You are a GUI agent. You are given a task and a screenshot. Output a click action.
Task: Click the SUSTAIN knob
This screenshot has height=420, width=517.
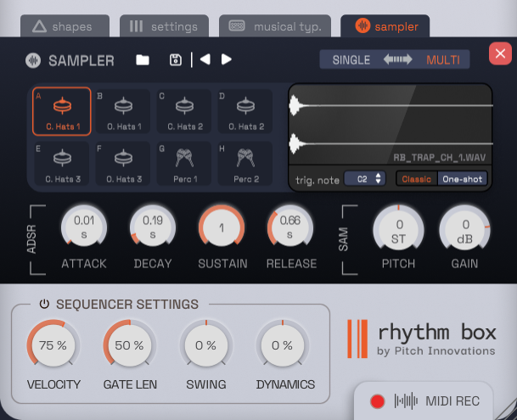point(222,227)
